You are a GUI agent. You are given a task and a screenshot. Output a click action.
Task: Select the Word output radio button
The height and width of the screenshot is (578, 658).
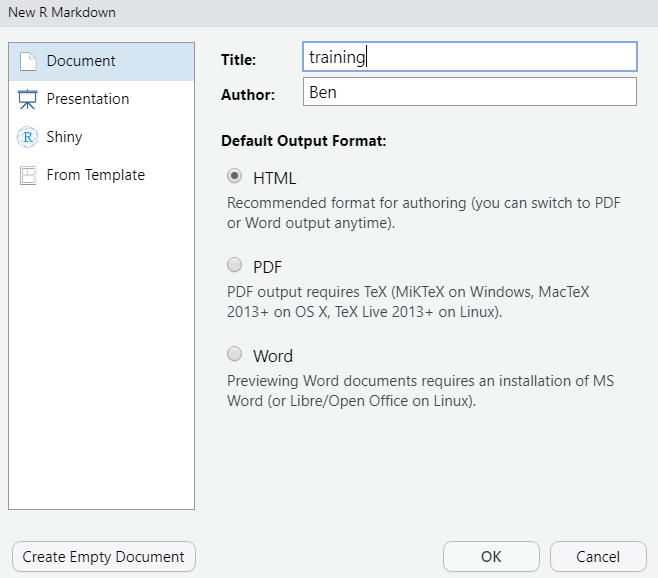tap(235, 354)
